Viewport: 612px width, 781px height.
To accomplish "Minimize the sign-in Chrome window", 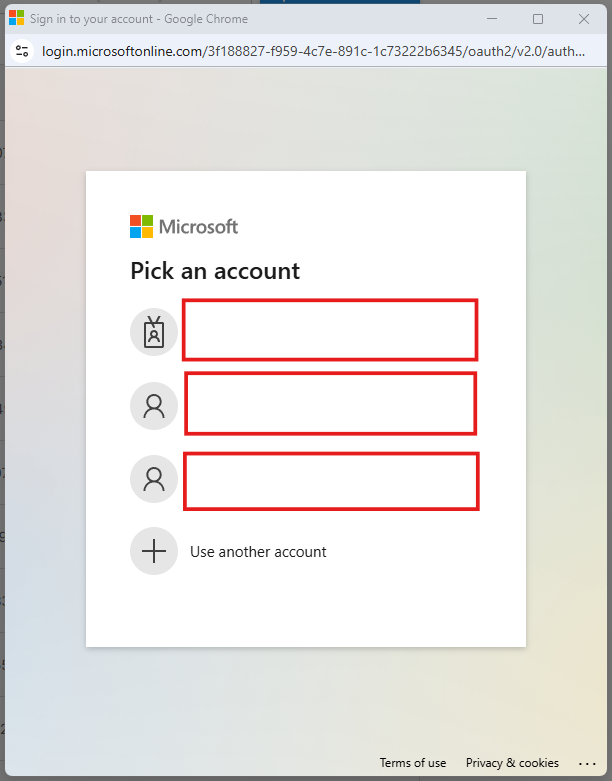I will tap(492, 18).
